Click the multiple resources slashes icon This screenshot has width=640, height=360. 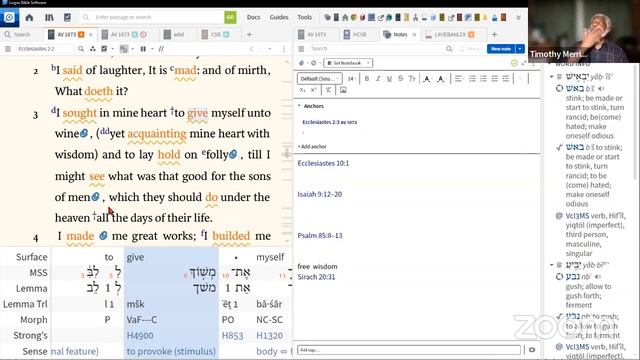[x=161, y=49]
